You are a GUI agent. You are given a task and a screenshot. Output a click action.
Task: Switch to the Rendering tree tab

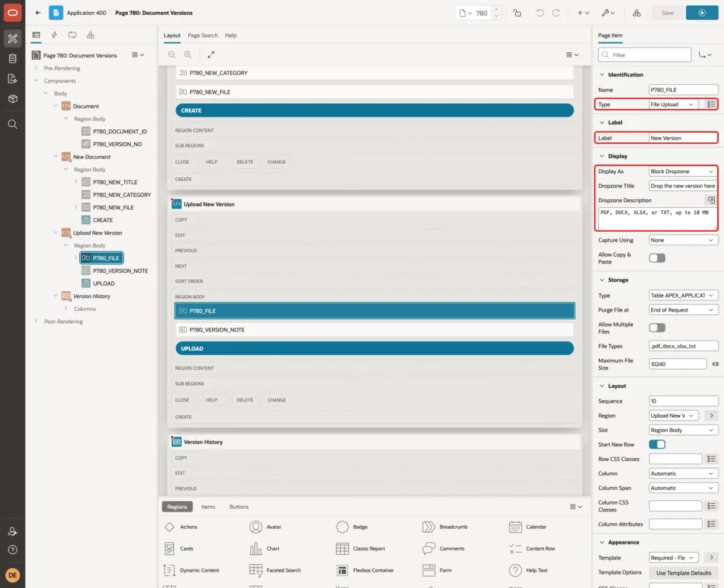pyautogui.click(x=36, y=35)
